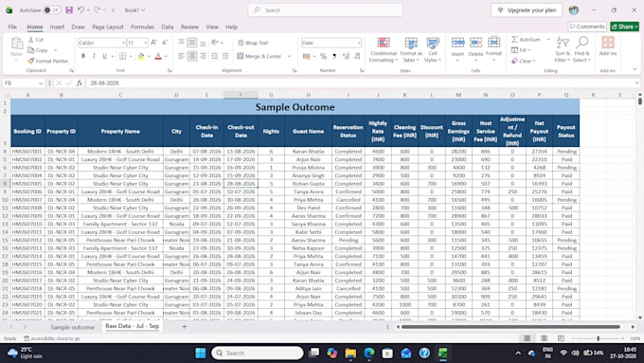Image resolution: width=644 pixels, height=363 pixels.
Task: Open the Font size dropdown
Action: (x=146, y=43)
